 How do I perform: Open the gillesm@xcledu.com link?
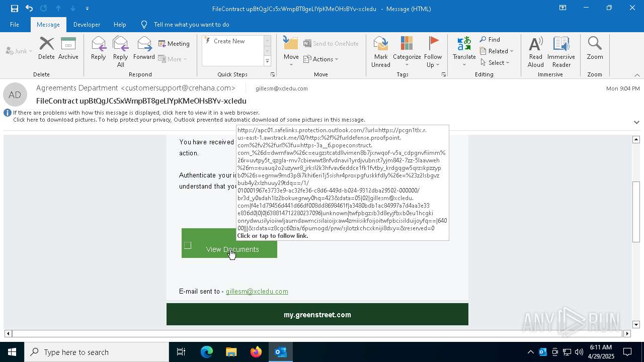point(257,291)
